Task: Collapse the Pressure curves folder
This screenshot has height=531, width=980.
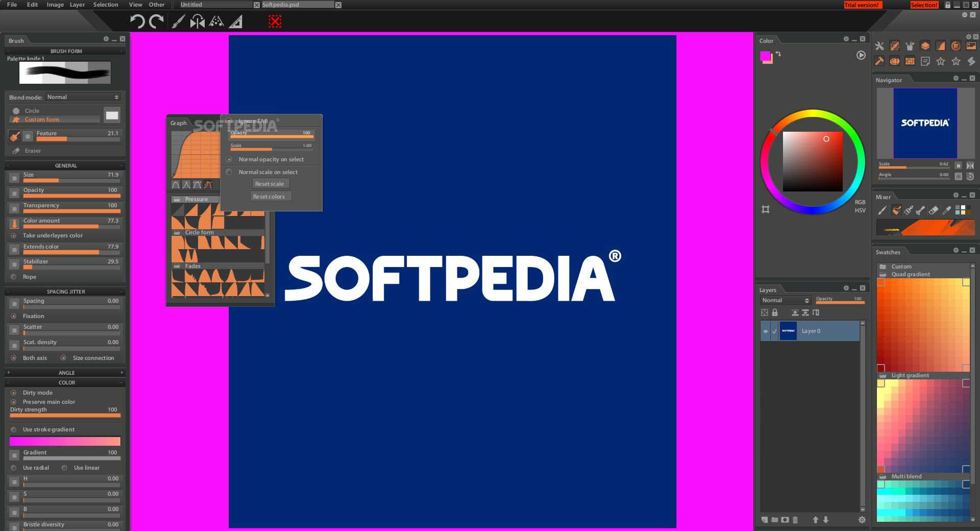Action: click(x=177, y=199)
